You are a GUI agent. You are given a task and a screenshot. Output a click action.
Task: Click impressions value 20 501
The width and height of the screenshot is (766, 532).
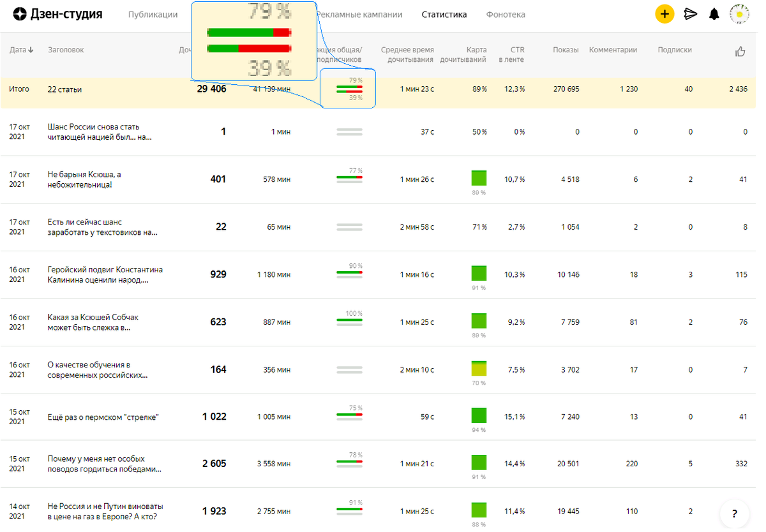tap(568, 464)
